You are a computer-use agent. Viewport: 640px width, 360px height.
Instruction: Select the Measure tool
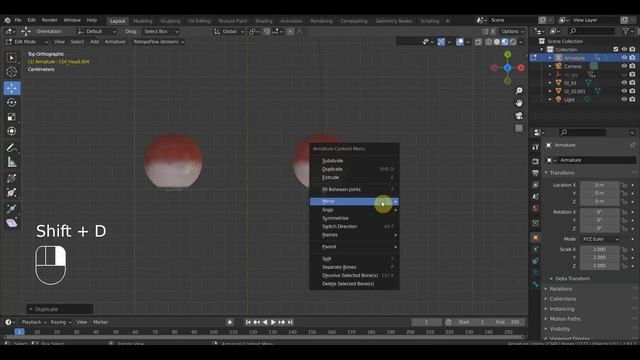click(11, 162)
